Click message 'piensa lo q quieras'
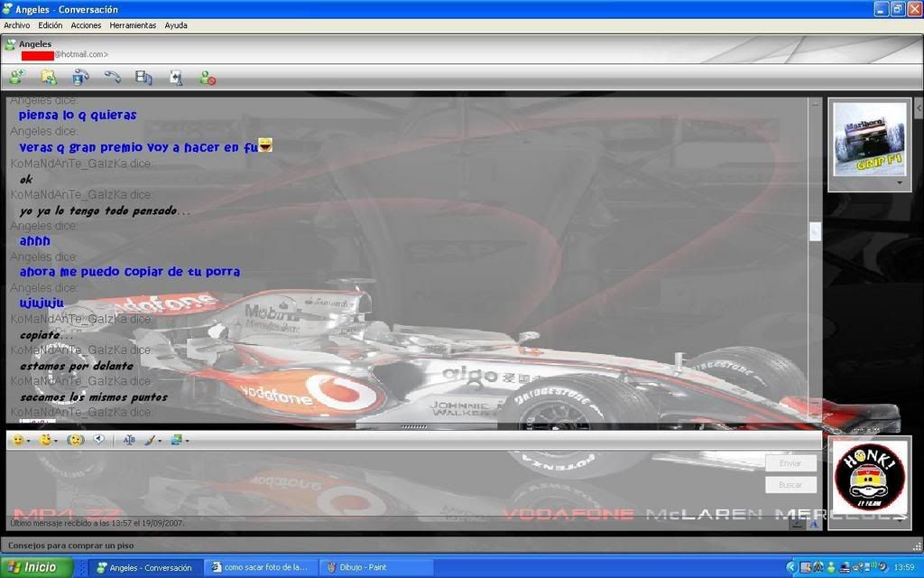This screenshot has width=924, height=578. pyautogui.click(x=78, y=115)
